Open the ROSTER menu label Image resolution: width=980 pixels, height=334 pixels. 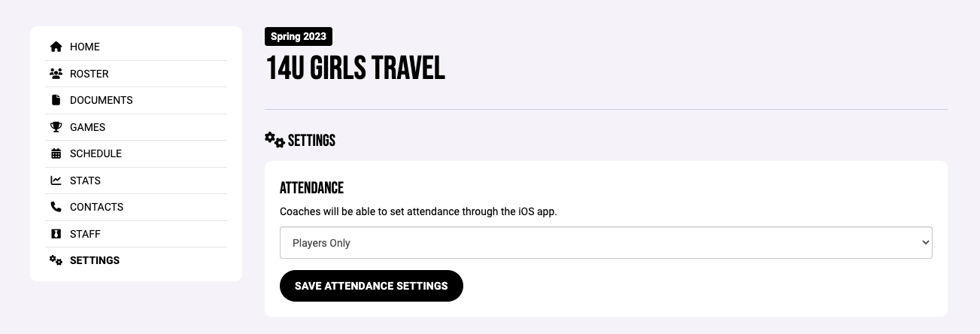[90, 74]
